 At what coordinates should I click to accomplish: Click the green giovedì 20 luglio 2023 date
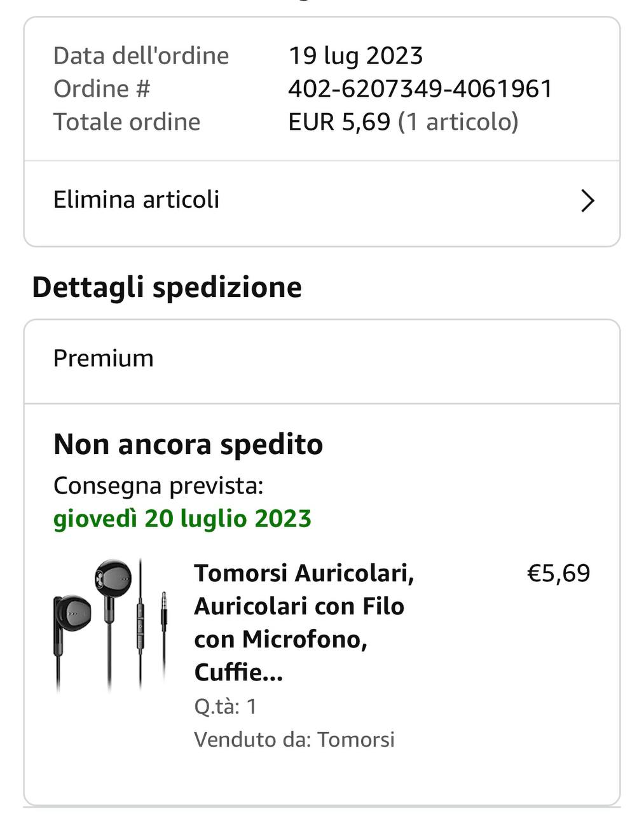point(182,519)
